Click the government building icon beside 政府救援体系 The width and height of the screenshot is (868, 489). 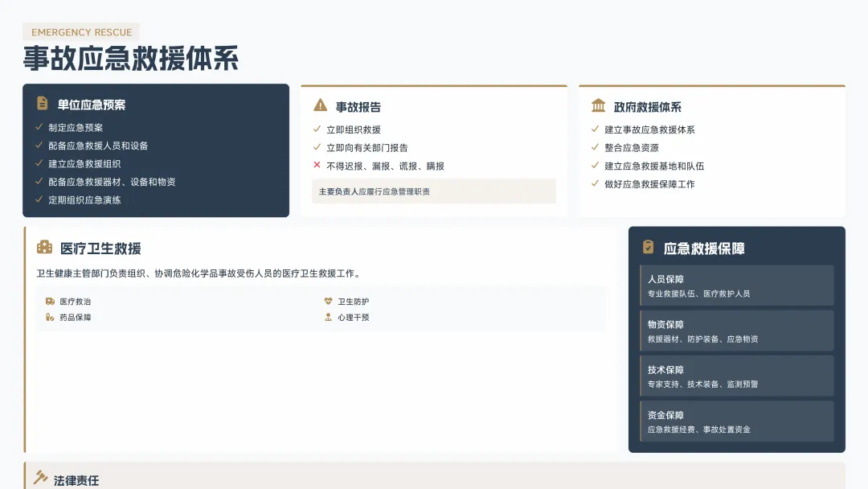(599, 105)
